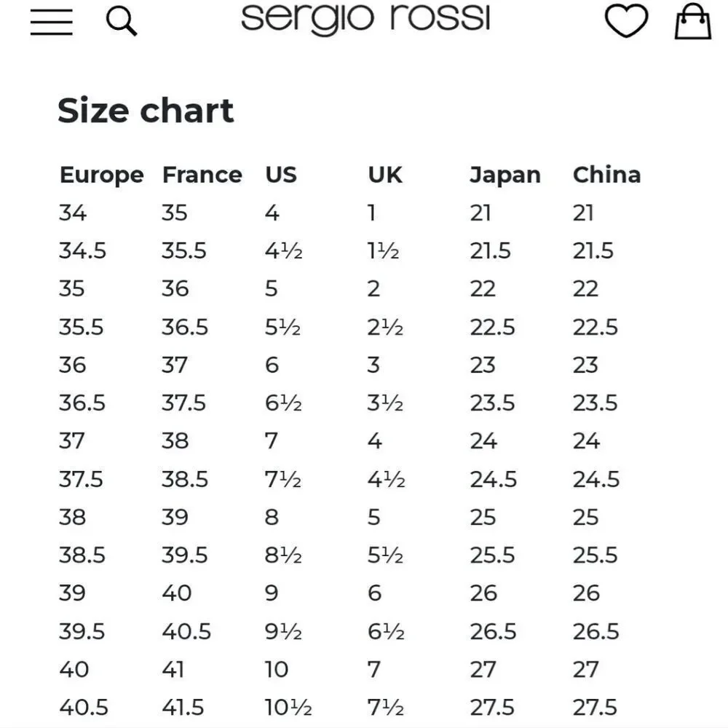Image resolution: width=728 pixels, height=728 pixels.
Task: Go home via sergio rossi logo
Action: tap(365, 20)
